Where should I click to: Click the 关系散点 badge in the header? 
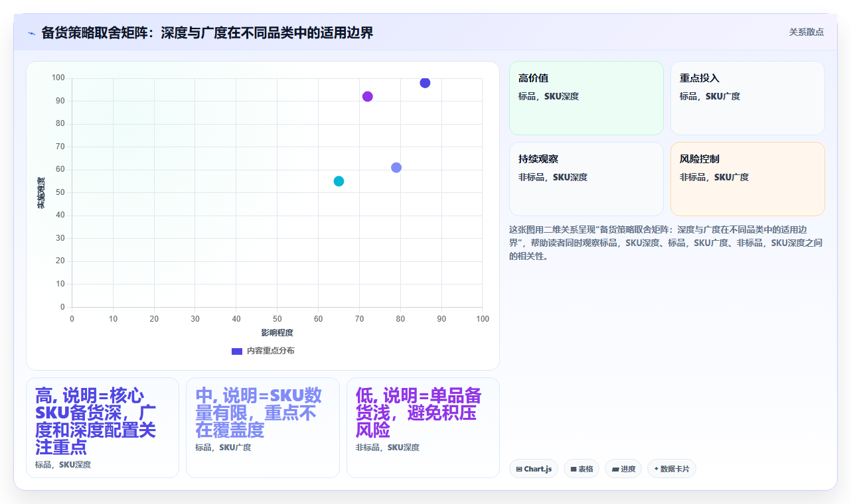(807, 32)
